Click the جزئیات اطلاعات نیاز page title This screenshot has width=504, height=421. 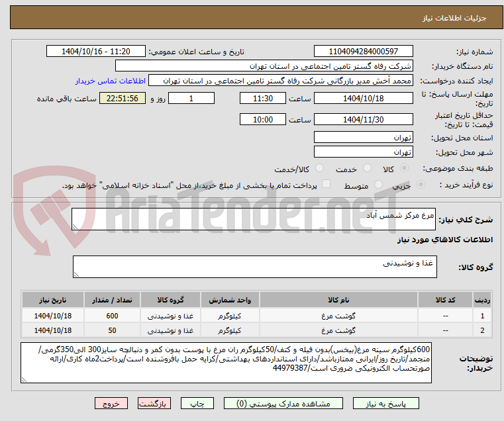[x=454, y=18]
